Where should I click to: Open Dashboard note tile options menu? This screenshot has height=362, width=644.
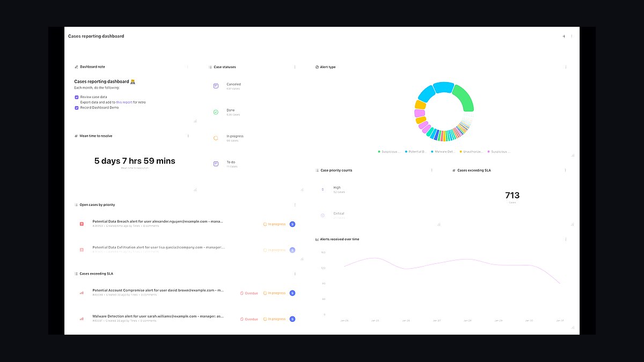pos(187,67)
